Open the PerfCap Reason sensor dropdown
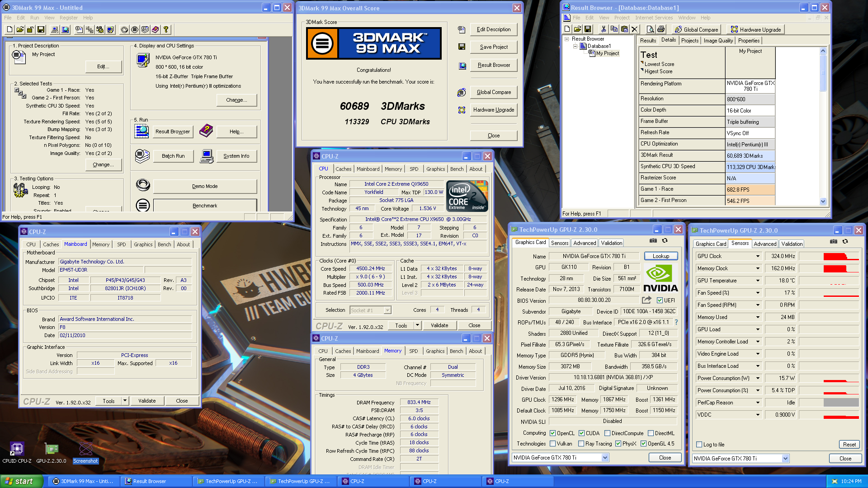The height and width of the screenshot is (488, 868). [x=758, y=403]
